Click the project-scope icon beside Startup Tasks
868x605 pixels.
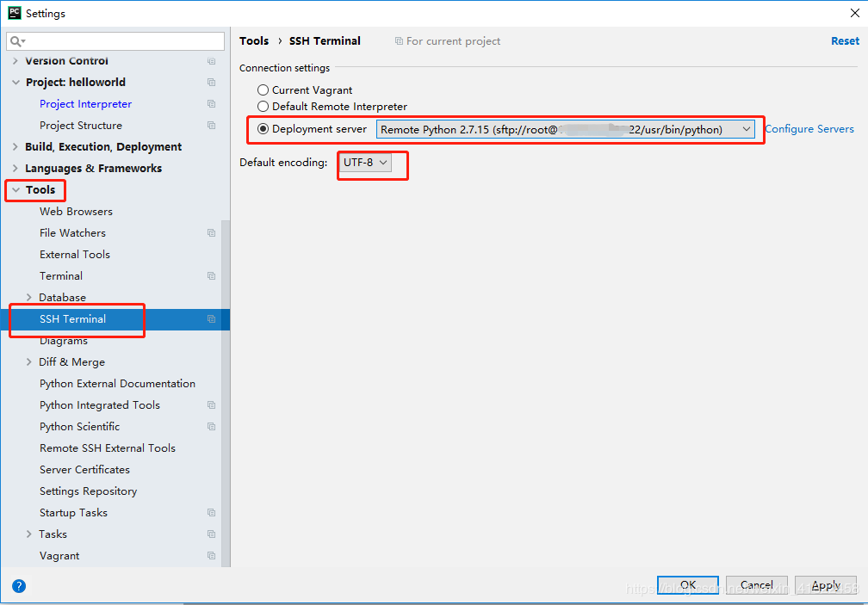pyautogui.click(x=211, y=512)
